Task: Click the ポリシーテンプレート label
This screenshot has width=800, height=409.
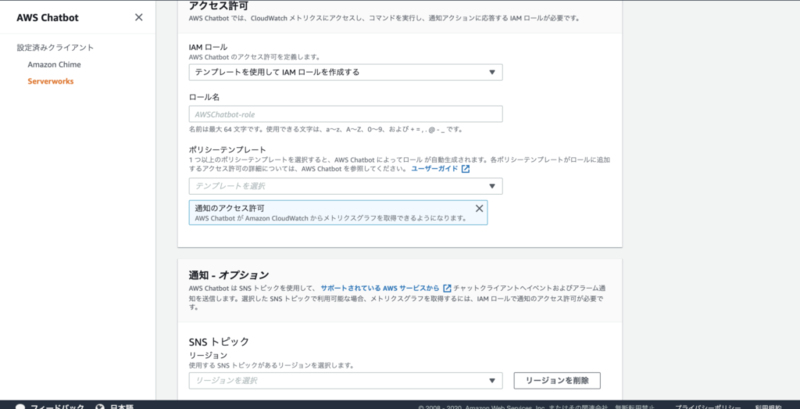Action: click(228, 149)
